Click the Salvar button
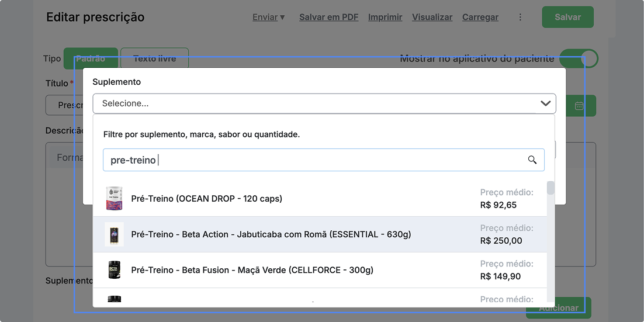Image resolution: width=644 pixels, height=322 pixels. 567,18
